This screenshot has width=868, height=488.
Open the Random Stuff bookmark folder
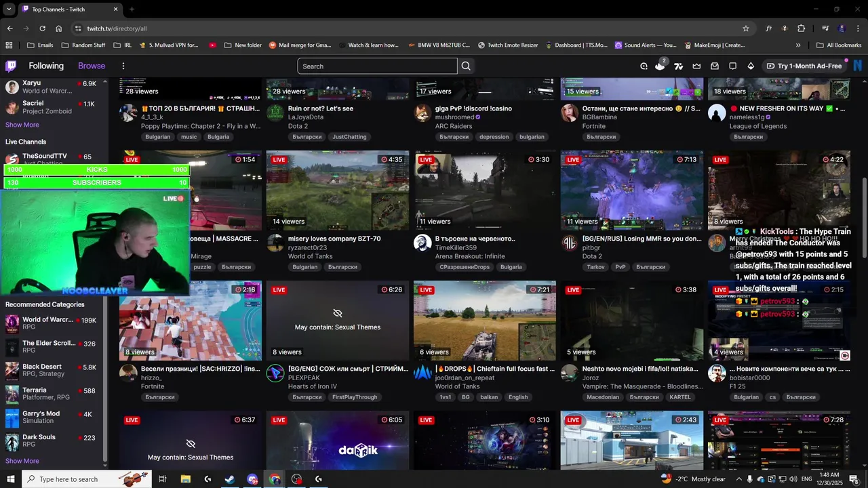tap(83, 45)
